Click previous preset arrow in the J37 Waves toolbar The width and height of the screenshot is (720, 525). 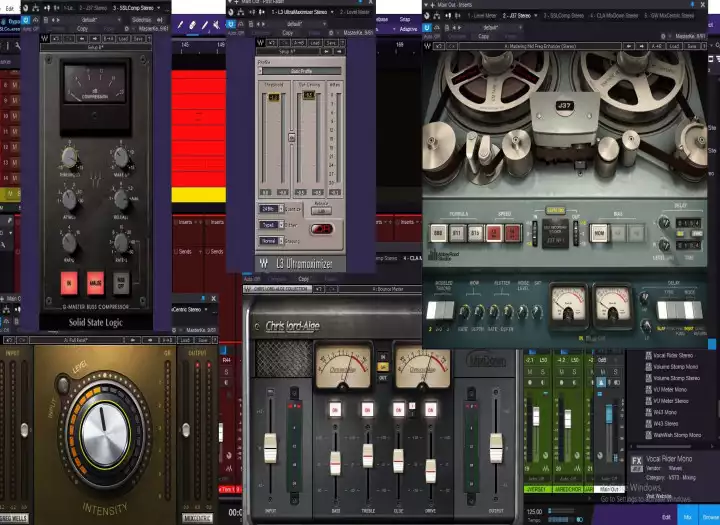click(x=629, y=46)
